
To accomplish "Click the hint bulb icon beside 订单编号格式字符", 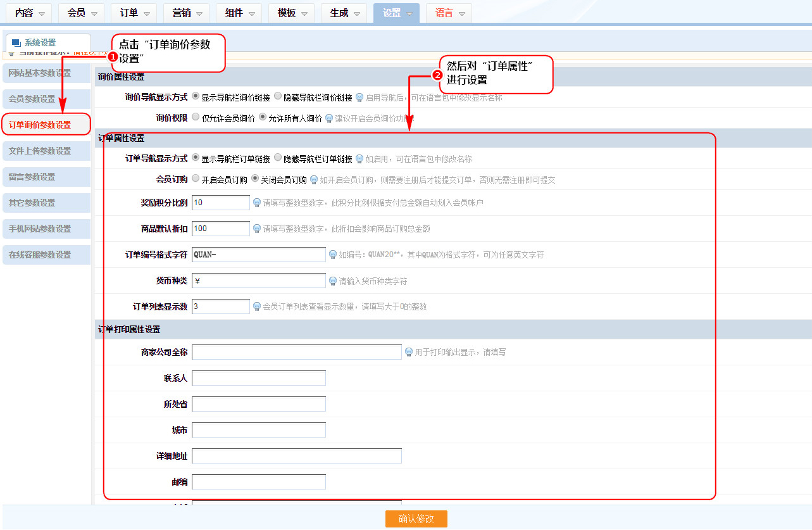I will tap(333, 255).
